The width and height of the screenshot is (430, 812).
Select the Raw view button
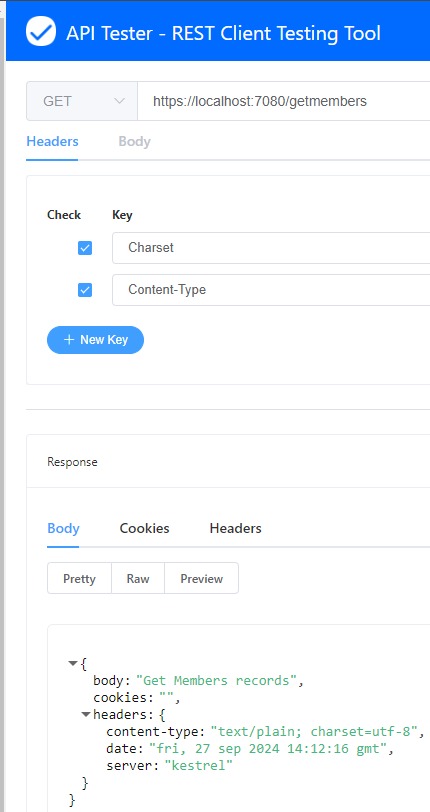[x=138, y=578]
